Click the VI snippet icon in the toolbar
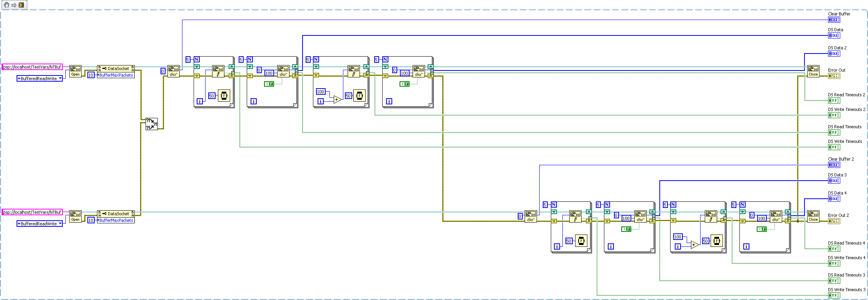This screenshot has height=300, width=868. 21,5
